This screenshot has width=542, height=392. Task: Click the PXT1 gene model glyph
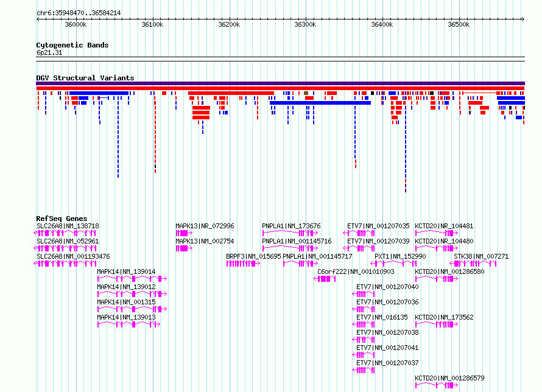click(393, 264)
